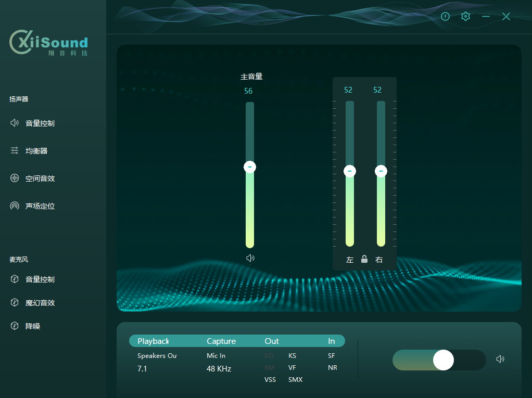
Task: Click Speakers Out playback device
Action: (x=157, y=356)
